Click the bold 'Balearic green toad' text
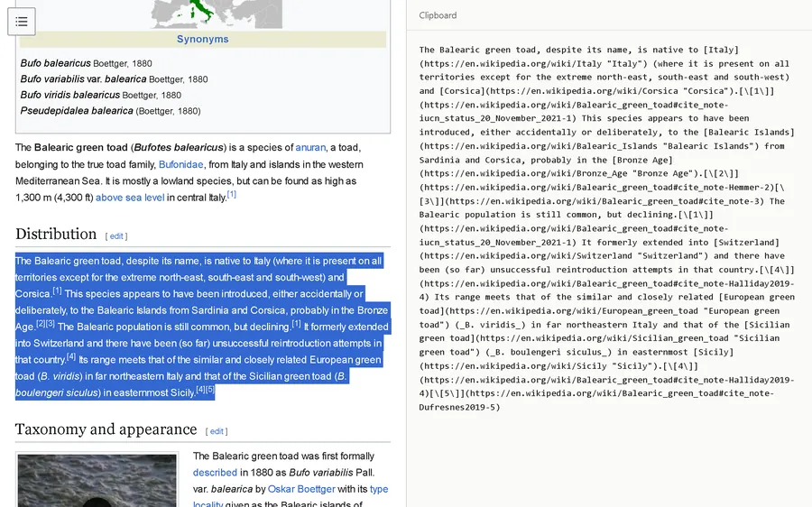The height and width of the screenshot is (507, 812). point(81,148)
